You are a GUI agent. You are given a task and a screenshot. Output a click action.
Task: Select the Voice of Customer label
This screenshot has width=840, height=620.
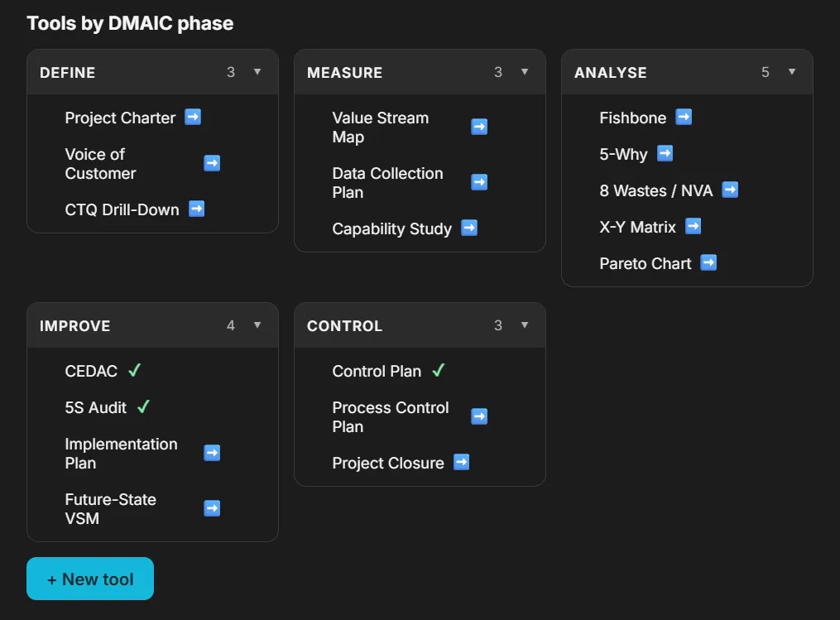point(100,164)
